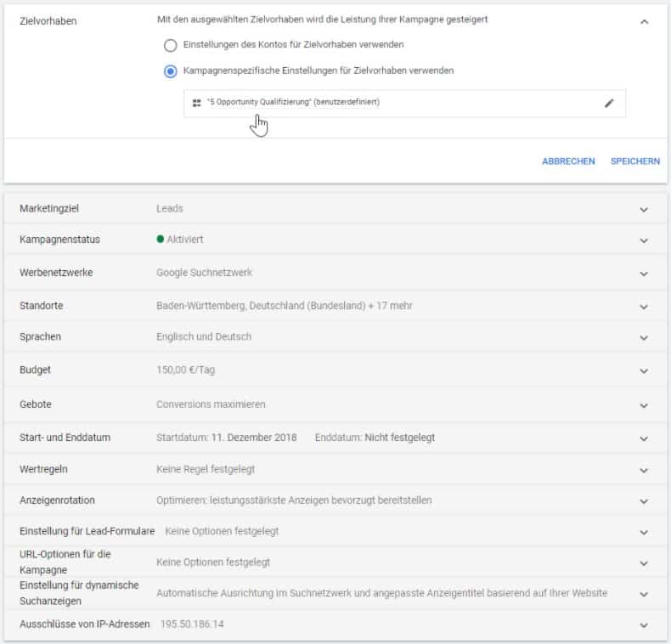Screen dimensions: 671x644
Task: Open the Sprachen row
Action: coord(335,336)
